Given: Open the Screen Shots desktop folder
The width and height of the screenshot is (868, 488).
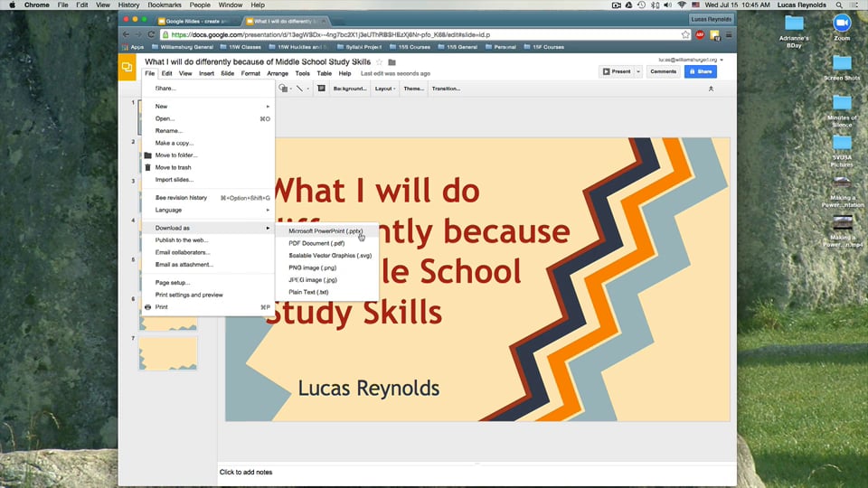Looking at the screenshot, I should pyautogui.click(x=842, y=68).
